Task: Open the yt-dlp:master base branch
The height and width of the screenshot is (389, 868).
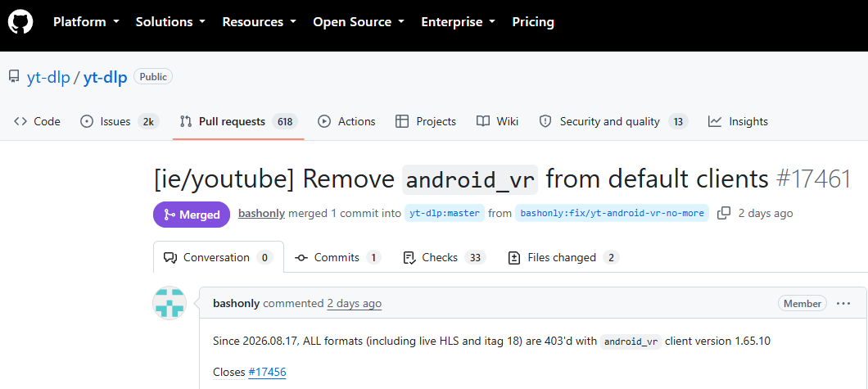Action: (x=445, y=213)
